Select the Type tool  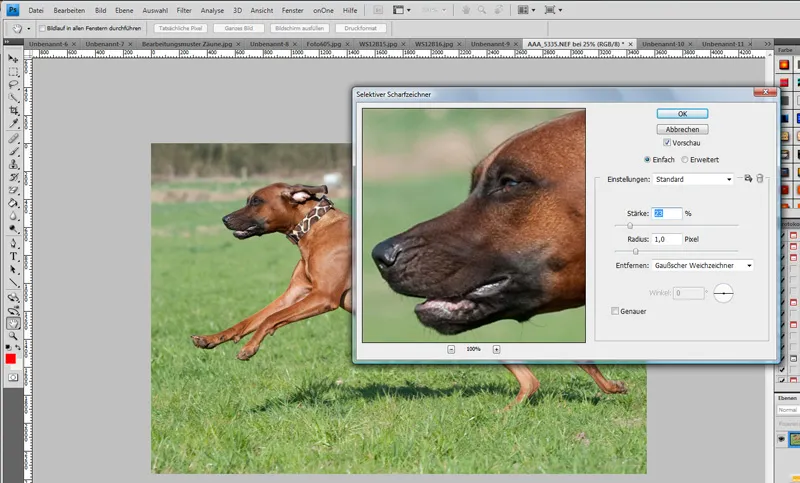(13, 257)
